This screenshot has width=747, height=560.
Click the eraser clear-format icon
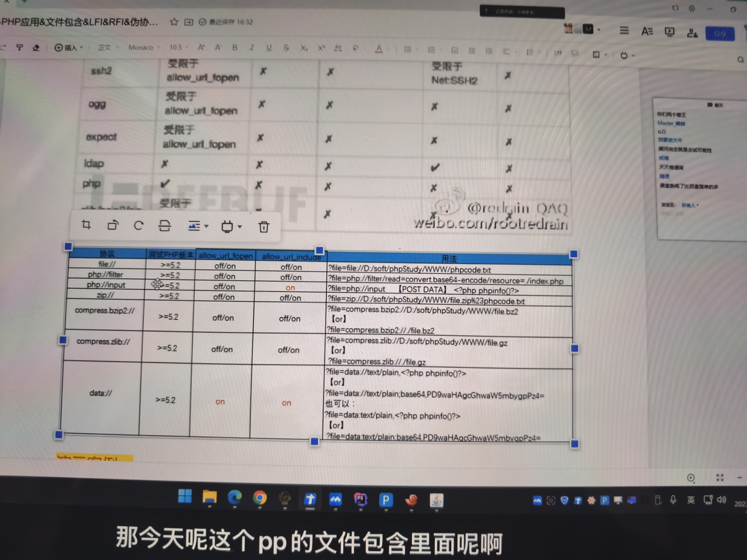point(36,48)
